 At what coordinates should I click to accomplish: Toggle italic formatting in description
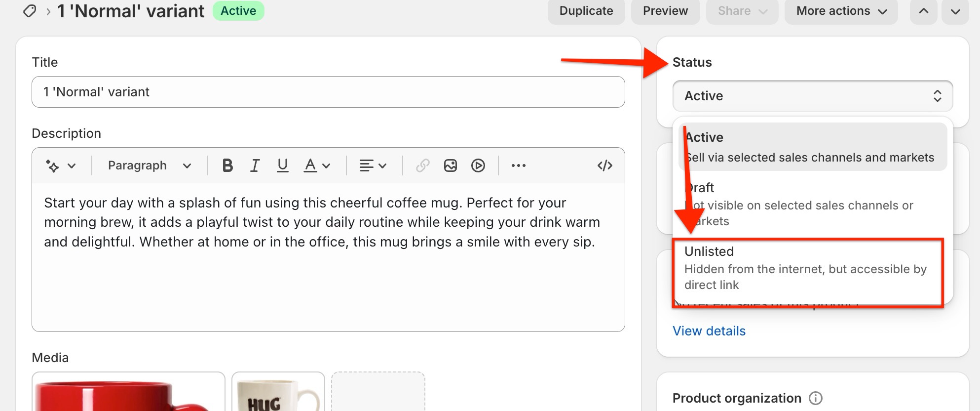pyautogui.click(x=255, y=165)
